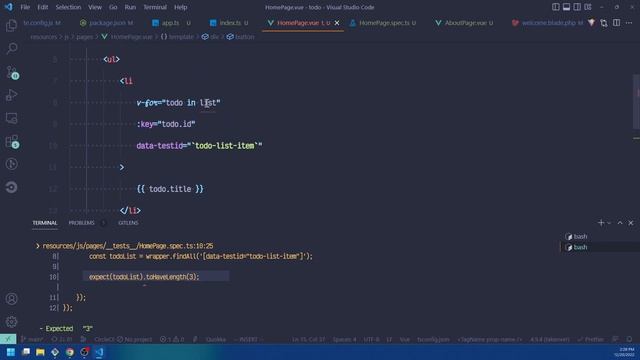The image size is (640, 360).
Task: Close the HomePage.vue tab
Action: pyautogui.click(x=337, y=23)
